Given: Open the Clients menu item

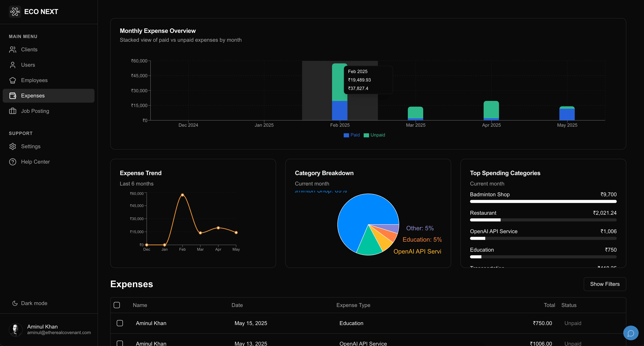Looking at the screenshot, I should coord(49,50).
